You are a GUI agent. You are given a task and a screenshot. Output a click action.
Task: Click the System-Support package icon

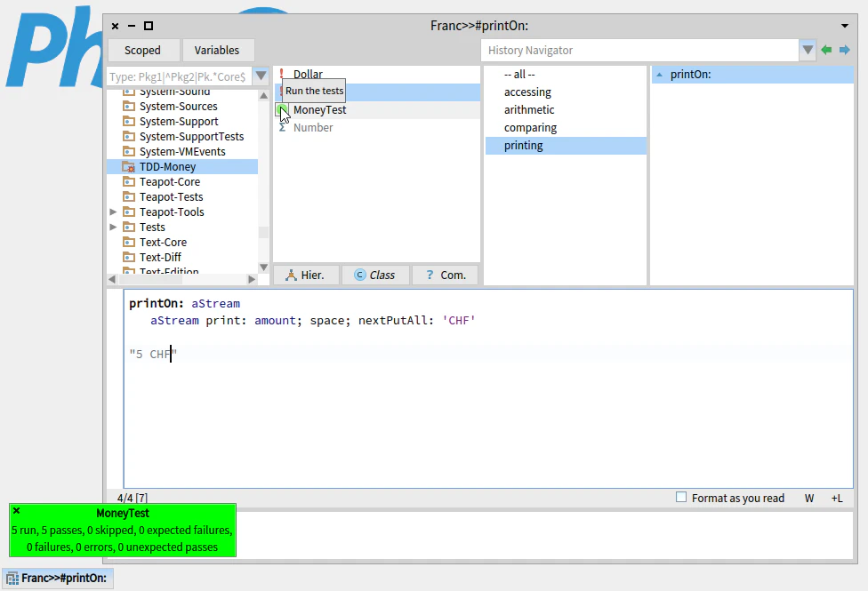[x=128, y=121]
